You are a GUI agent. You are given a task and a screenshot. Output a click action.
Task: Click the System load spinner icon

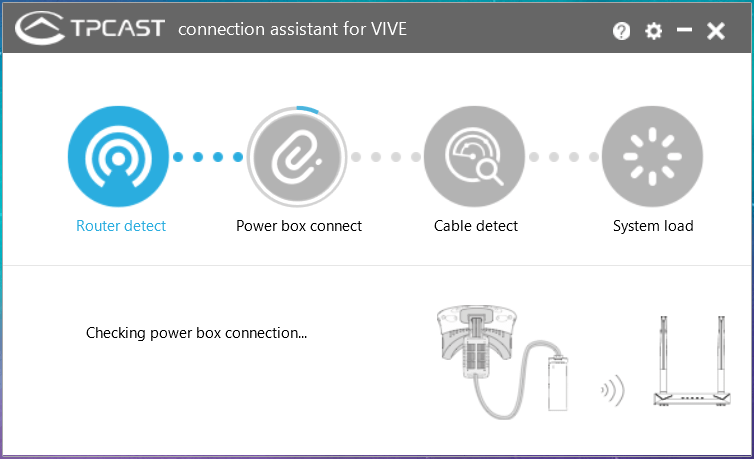(x=652, y=157)
